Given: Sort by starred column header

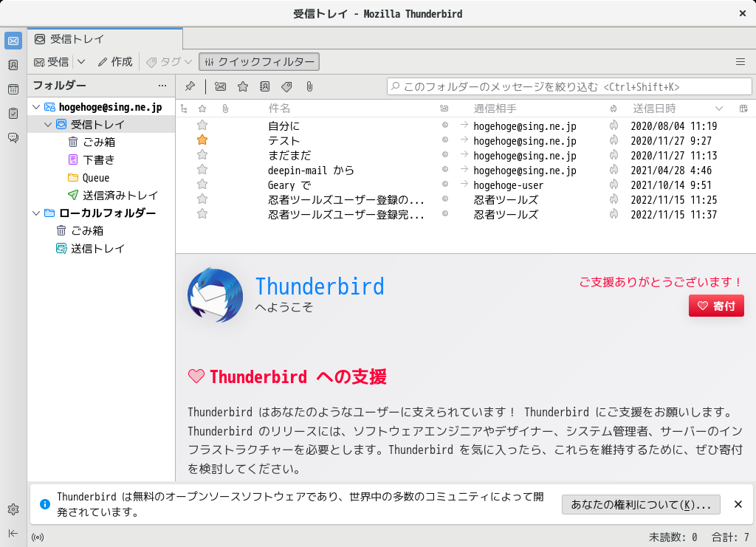Looking at the screenshot, I should [x=202, y=109].
